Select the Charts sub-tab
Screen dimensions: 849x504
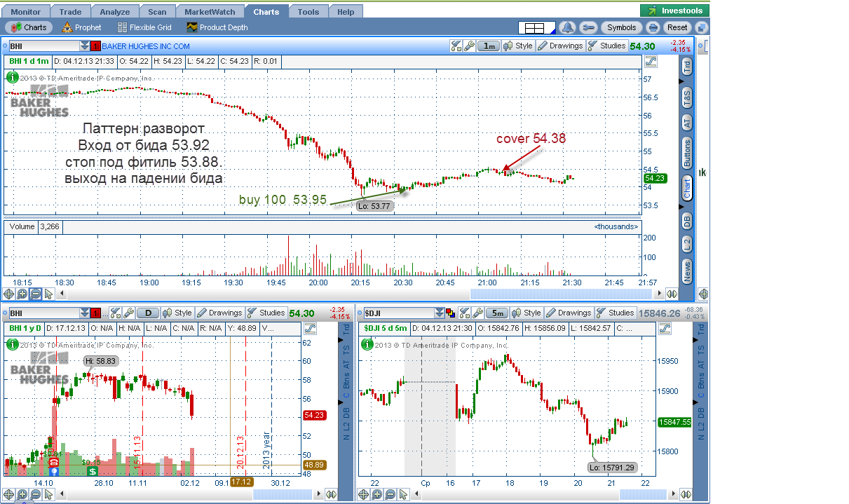tap(29, 27)
